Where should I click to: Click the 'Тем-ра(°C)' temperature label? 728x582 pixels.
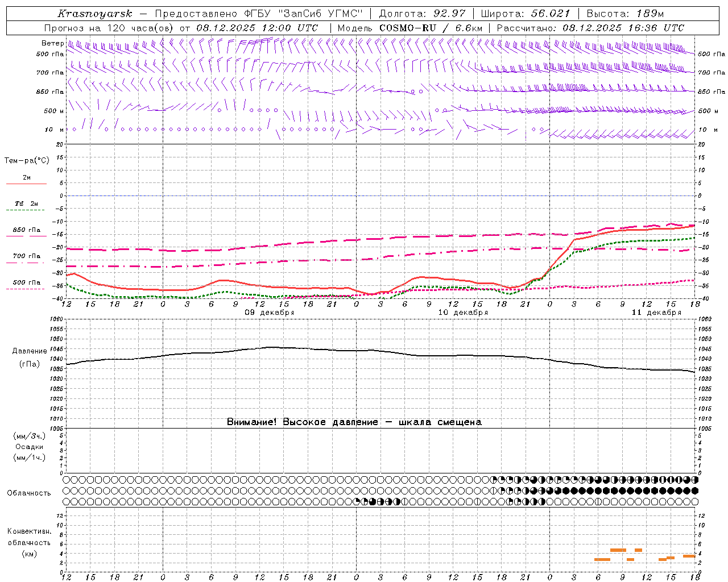pyautogui.click(x=27, y=160)
